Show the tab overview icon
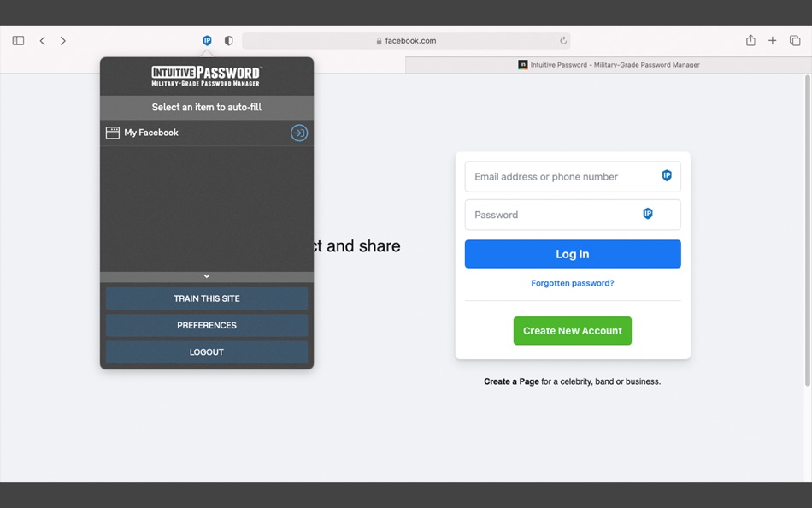 tap(795, 40)
